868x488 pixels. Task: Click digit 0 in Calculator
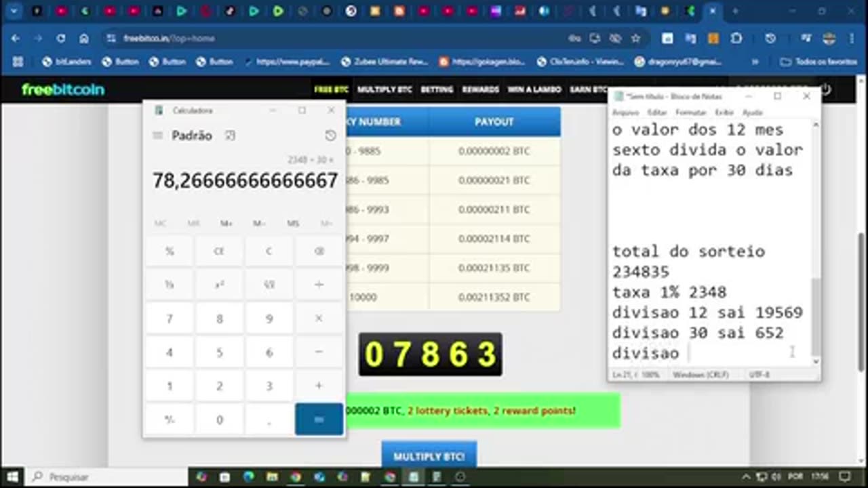point(219,420)
